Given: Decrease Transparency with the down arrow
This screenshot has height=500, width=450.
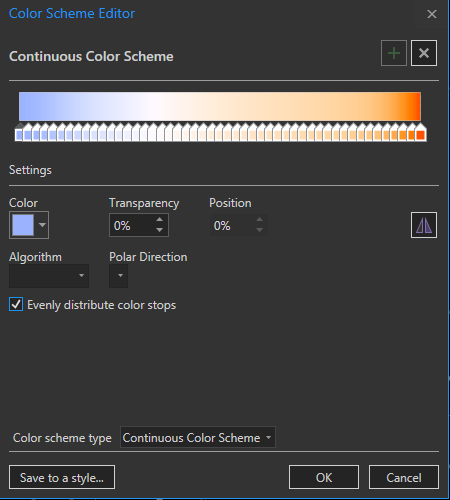Looking at the screenshot, I should 160,230.
